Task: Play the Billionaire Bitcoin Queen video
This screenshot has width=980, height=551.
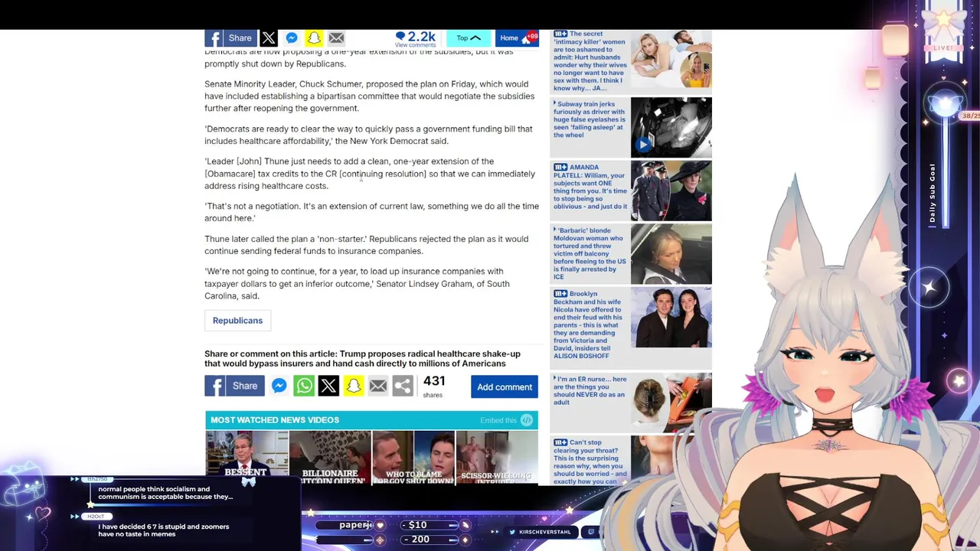Action: (x=330, y=458)
